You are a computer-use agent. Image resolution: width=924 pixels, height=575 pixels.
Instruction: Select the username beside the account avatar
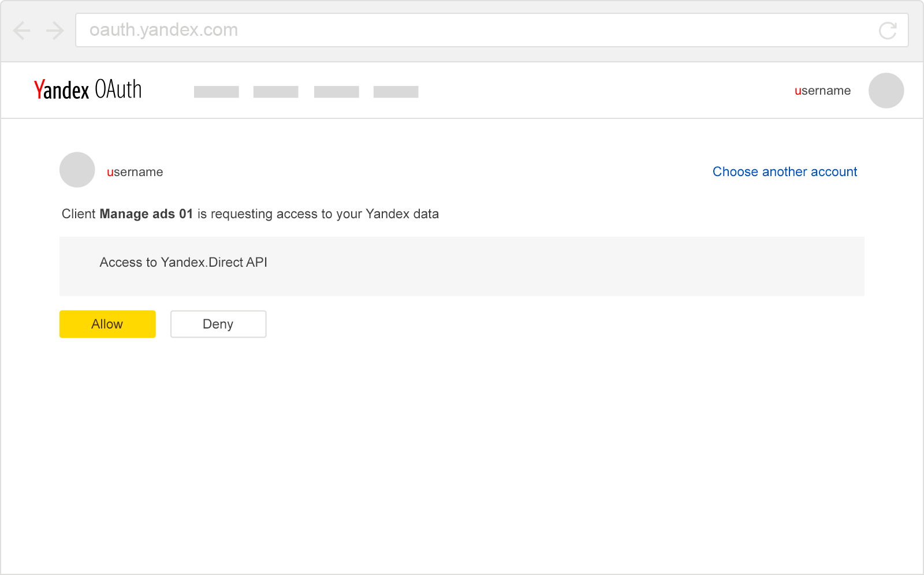pyautogui.click(x=135, y=171)
